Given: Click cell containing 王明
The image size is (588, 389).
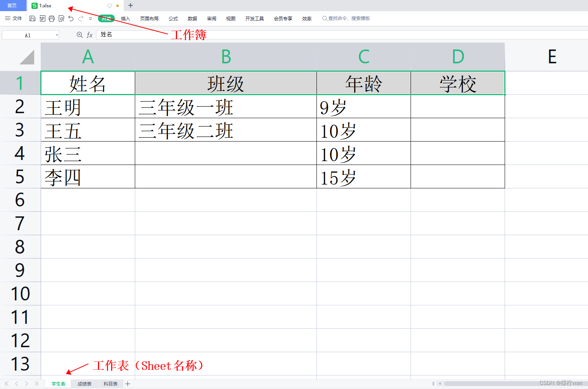Looking at the screenshot, I should 88,106.
